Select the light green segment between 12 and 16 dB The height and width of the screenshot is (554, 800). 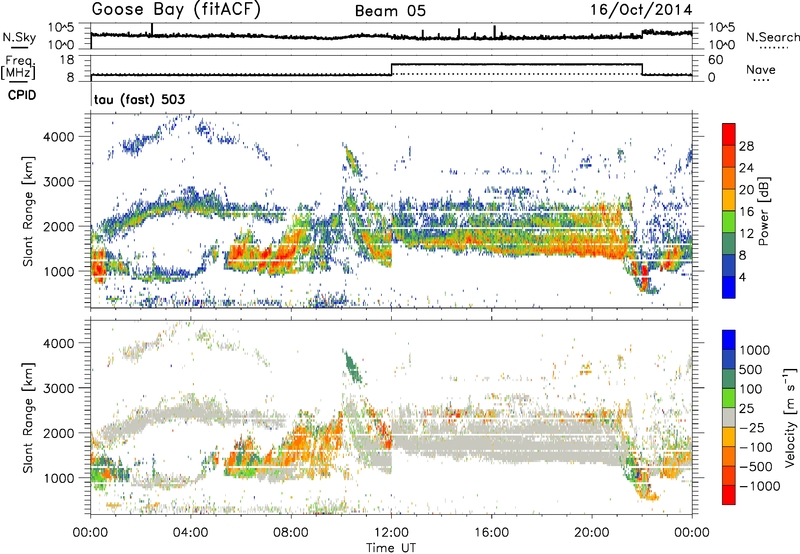[729, 221]
